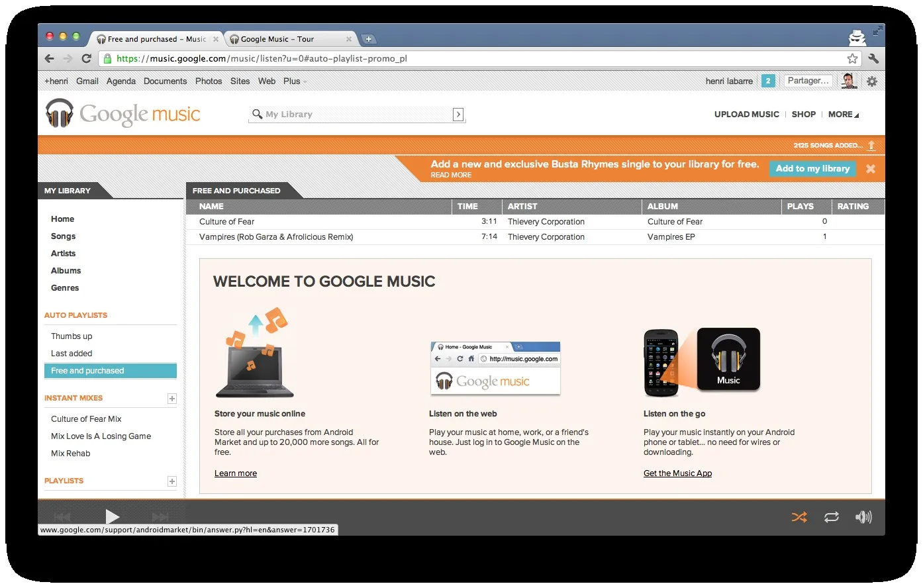This screenshot has height=588, width=923.
Task: Focus the My Library search field
Action: 358,115
